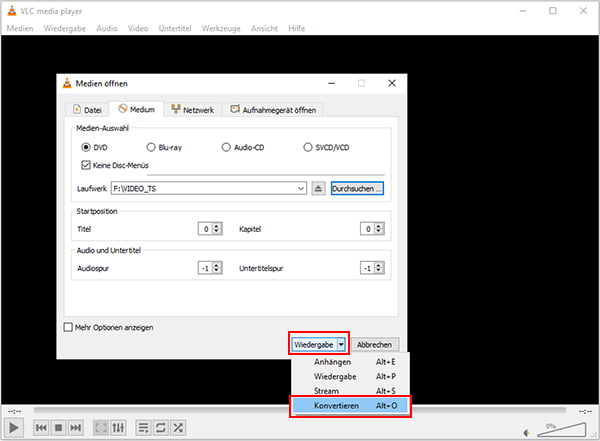Choose Wiedergabe Alt+P menu entry
This screenshot has width=600, height=441.
(350, 376)
